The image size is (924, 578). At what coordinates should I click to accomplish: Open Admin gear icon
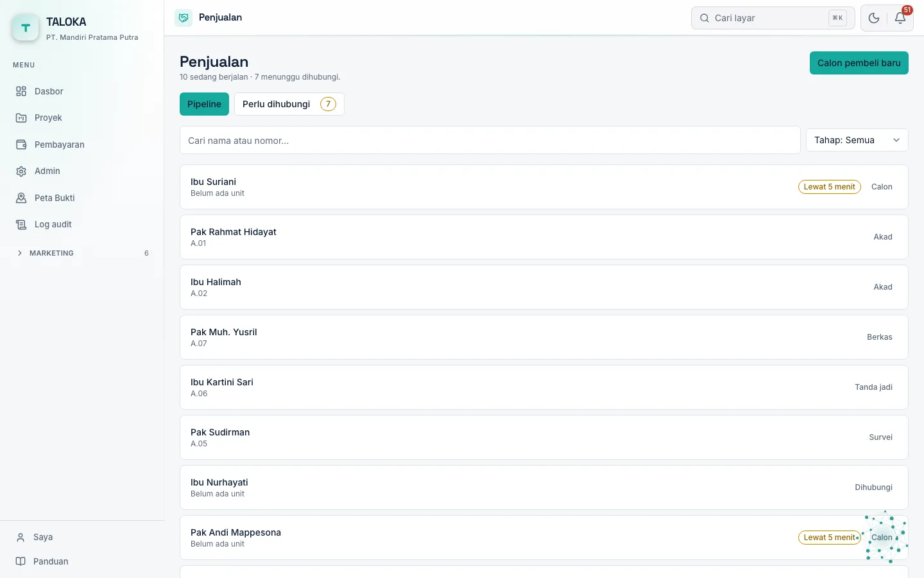[21, 171]
